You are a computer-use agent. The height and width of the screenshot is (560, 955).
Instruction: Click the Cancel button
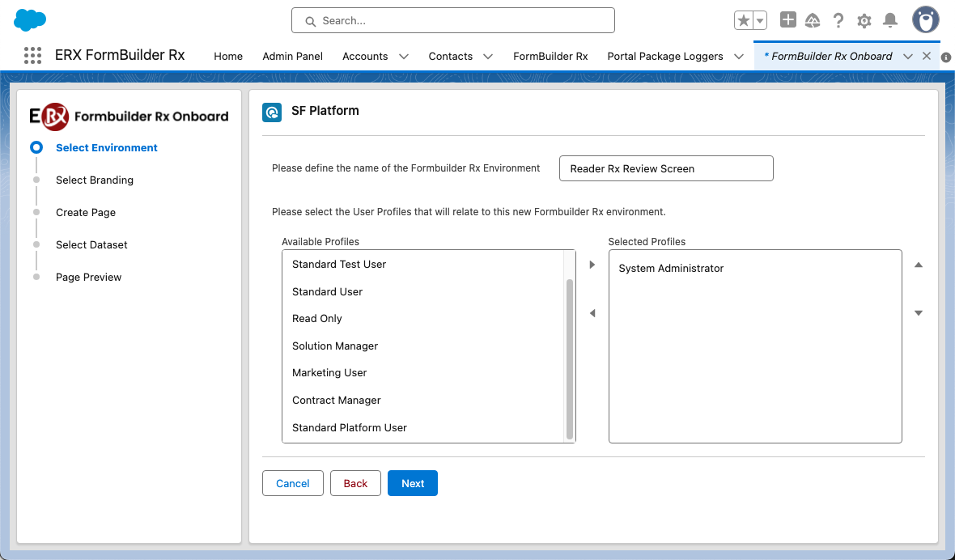pos(293,483)
